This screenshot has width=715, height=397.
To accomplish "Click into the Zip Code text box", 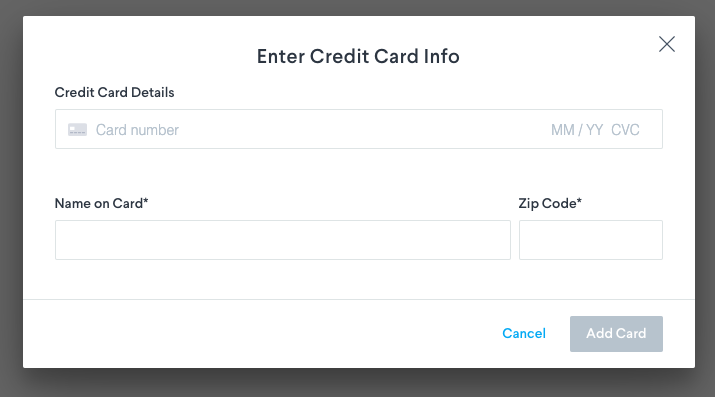I will [591, 240].
